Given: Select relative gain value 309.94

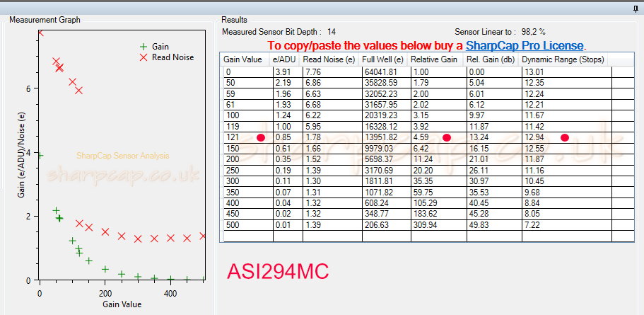Looking at the screenshot, I should pos(439,225).
